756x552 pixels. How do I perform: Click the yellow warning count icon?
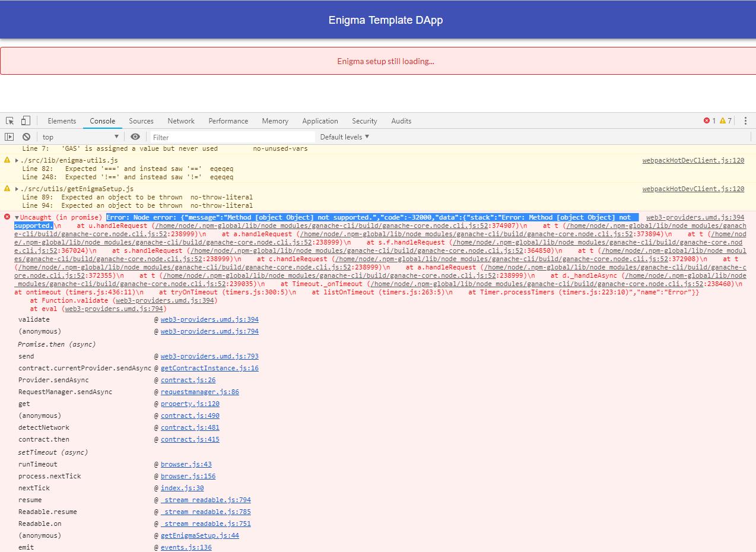723,120
